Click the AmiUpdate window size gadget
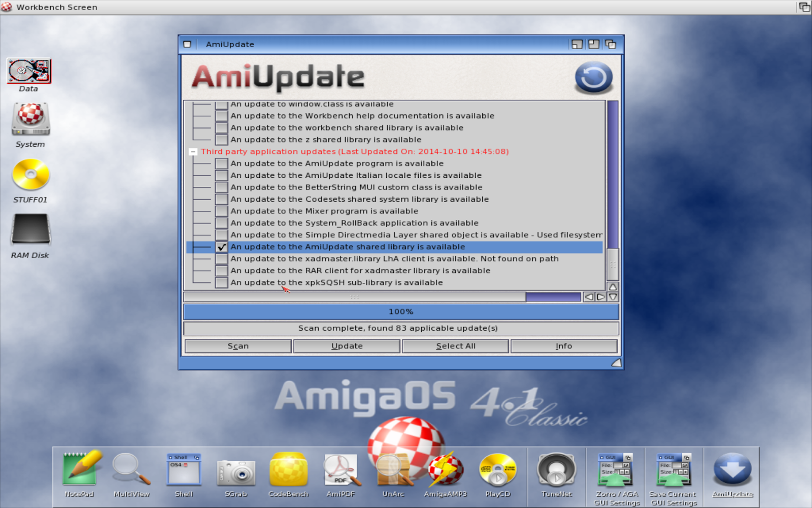This screenshot has width=812, height=508. 616,363
